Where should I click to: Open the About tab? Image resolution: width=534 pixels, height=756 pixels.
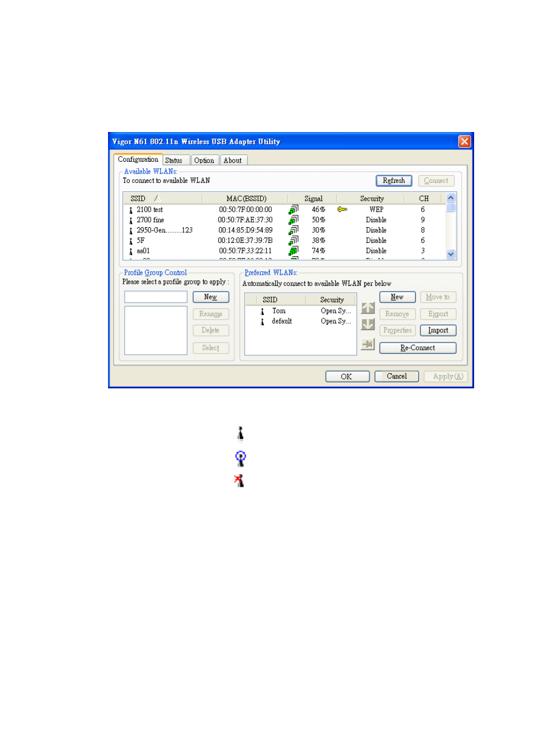click(233, 160)
